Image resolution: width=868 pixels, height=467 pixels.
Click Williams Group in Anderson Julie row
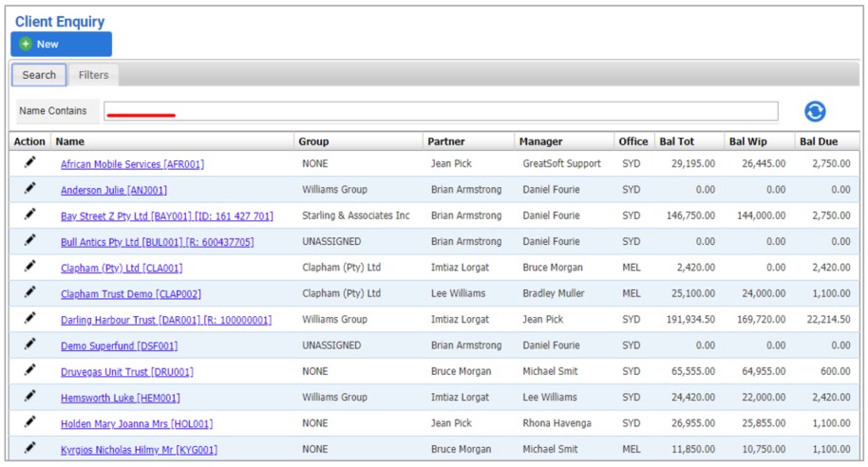click(x=335, y=189)
